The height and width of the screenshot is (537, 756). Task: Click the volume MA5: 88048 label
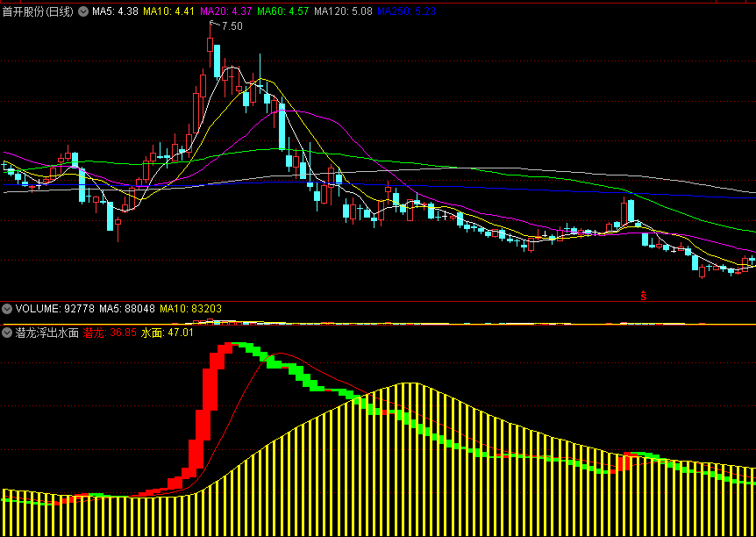pyautogui.click(x=127, y=308)
